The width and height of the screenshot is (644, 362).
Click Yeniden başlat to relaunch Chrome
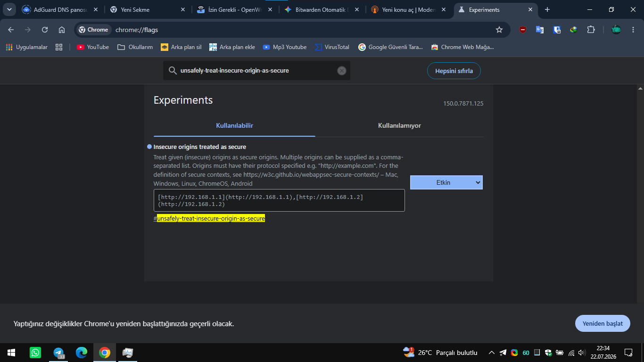(603, 324)
